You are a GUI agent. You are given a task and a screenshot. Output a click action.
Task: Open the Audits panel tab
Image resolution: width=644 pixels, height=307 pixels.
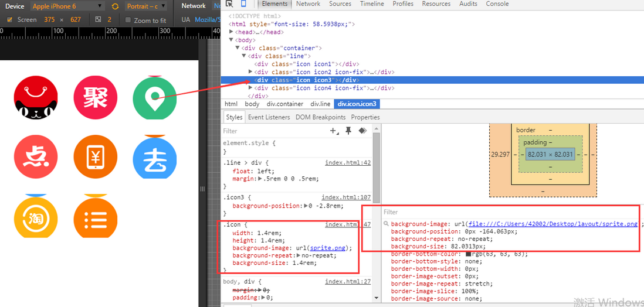(469, 4)
